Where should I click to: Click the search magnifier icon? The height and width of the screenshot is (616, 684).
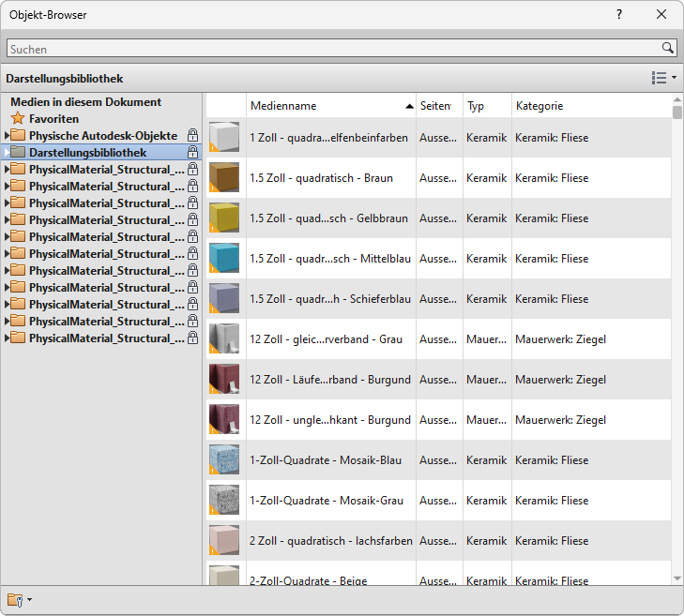click(x=667, y=48)
